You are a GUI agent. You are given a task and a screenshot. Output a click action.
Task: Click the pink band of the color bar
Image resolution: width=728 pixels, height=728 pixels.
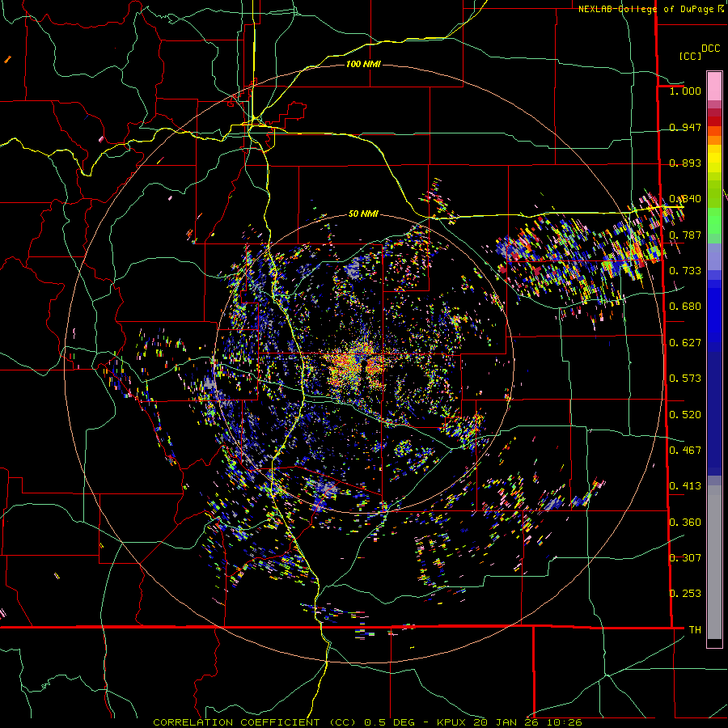coord(714,86)
